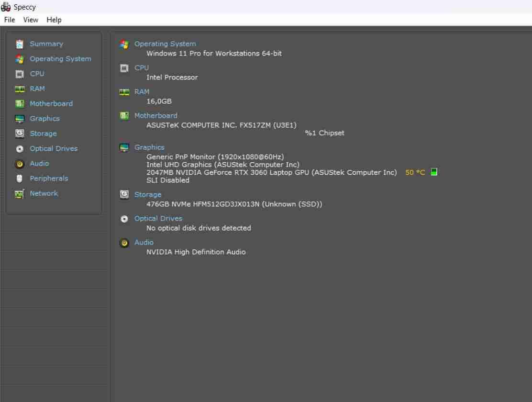Open Storage using its drive icon
The height and width of the screenshot is (402, 532).
20,133
